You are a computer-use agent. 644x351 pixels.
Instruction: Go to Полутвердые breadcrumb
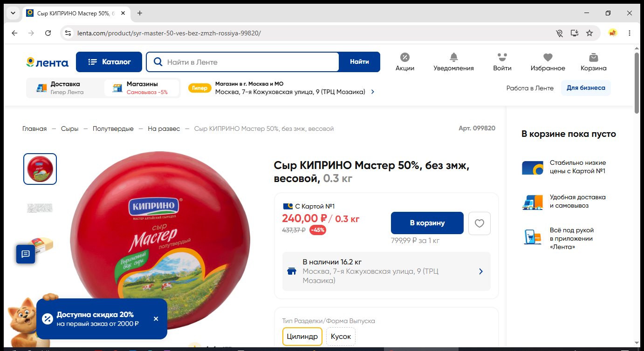pos(113,128)
